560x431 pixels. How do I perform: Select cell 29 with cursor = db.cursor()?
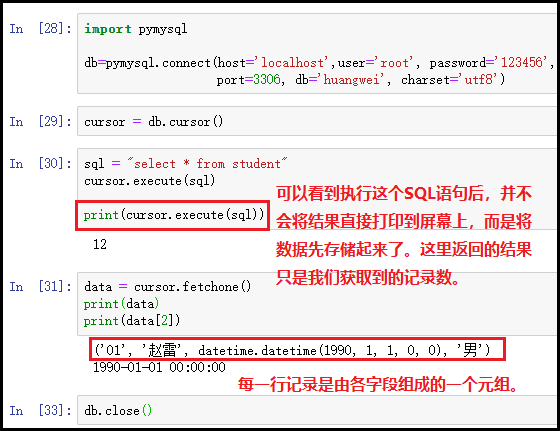pos(317,121)
